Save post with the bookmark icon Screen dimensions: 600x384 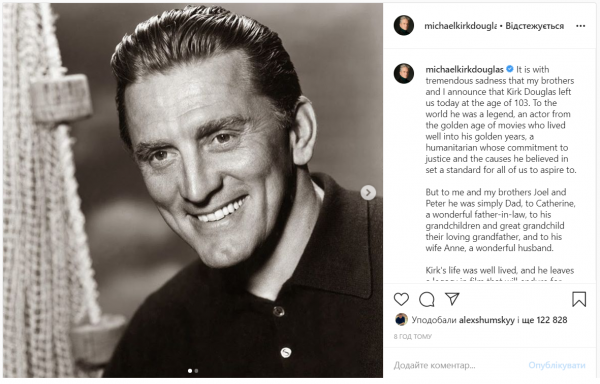click(579, 299)
